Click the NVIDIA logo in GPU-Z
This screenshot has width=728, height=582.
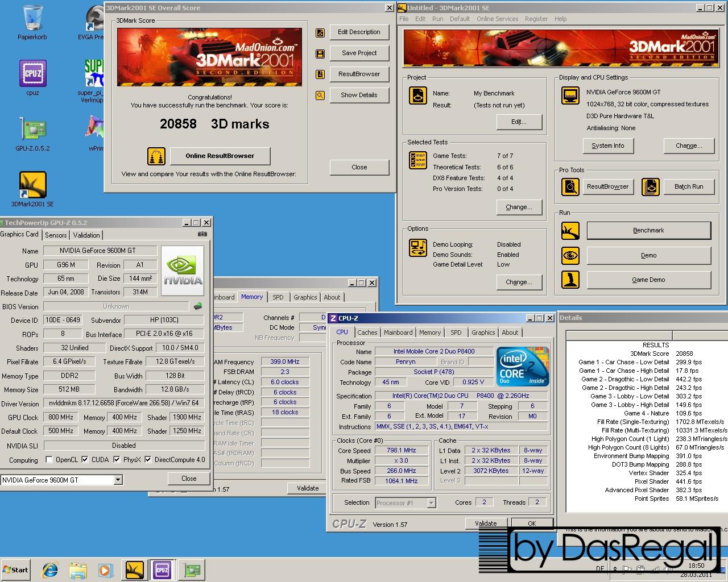pos(182,271)
